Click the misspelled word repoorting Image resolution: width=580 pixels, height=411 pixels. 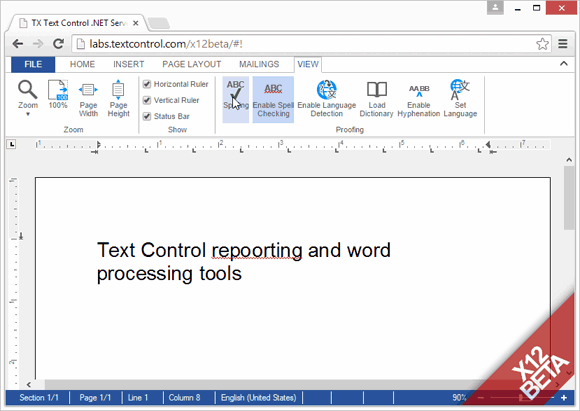257,251
